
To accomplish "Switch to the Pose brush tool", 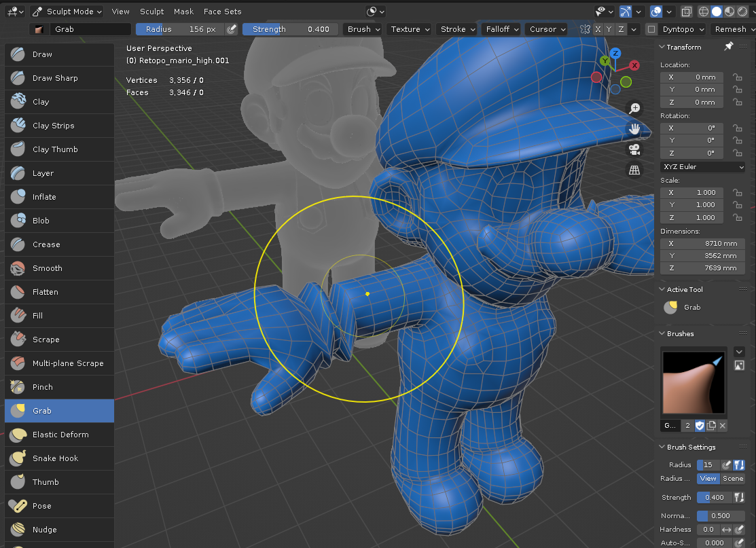I will pos(42,506).
